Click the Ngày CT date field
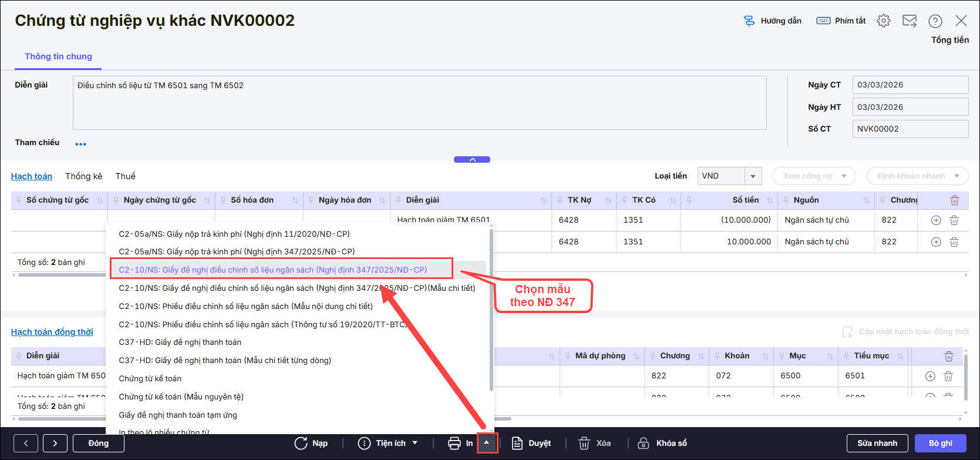Image resolution: width=980 pixels, height=460 pixels. tap(910, 85)
